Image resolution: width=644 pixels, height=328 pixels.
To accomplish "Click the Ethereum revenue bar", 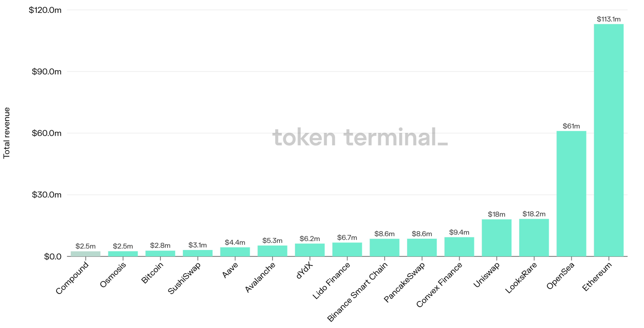I will [x=608, y=140].
